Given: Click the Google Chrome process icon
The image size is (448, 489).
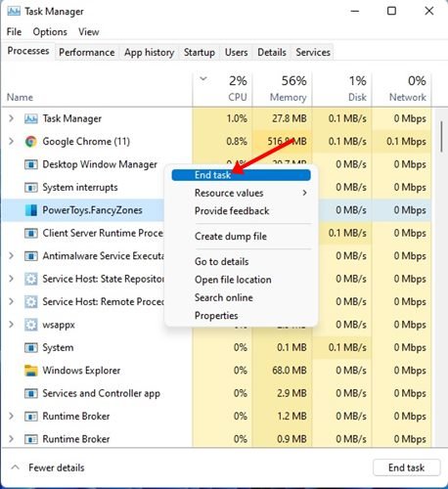Looking at the screenshot, I should pyautogui.click(x=30, y=142).
